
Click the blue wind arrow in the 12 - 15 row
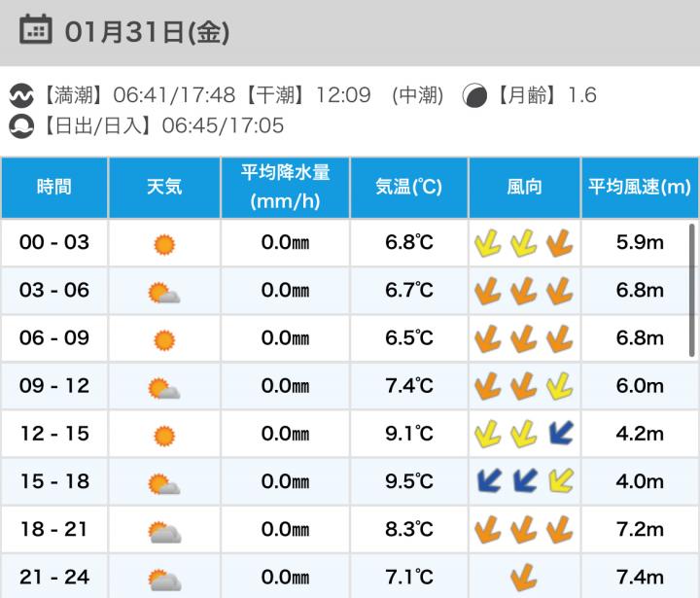pos(561,434)
